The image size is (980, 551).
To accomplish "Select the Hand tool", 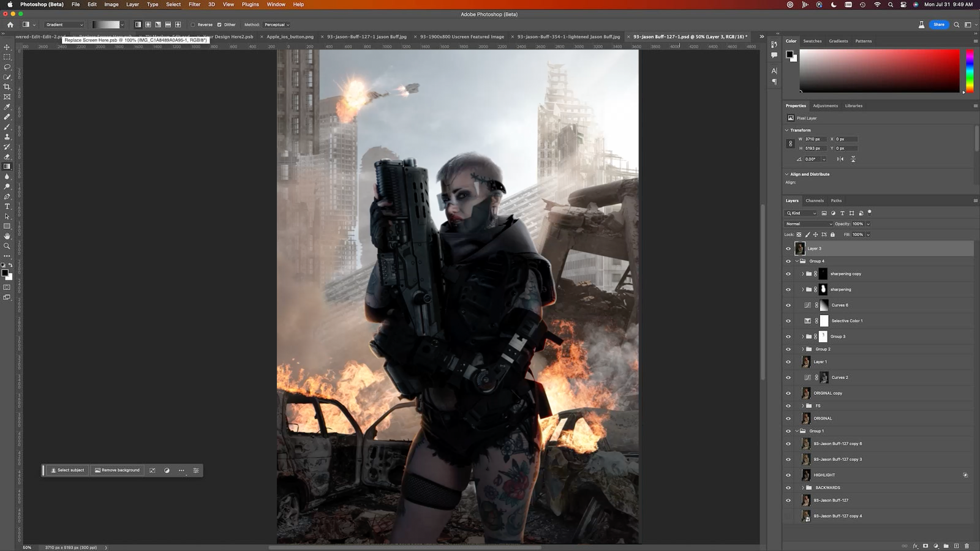I will tap(7, 236).
